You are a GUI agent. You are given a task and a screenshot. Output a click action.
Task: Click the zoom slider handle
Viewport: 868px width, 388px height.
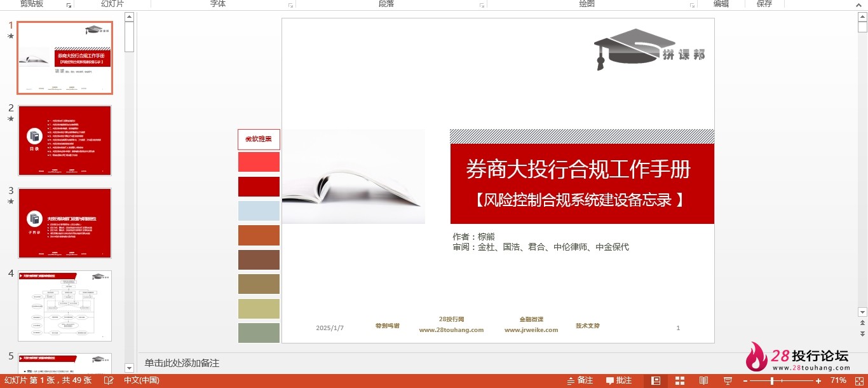point(772,380)
